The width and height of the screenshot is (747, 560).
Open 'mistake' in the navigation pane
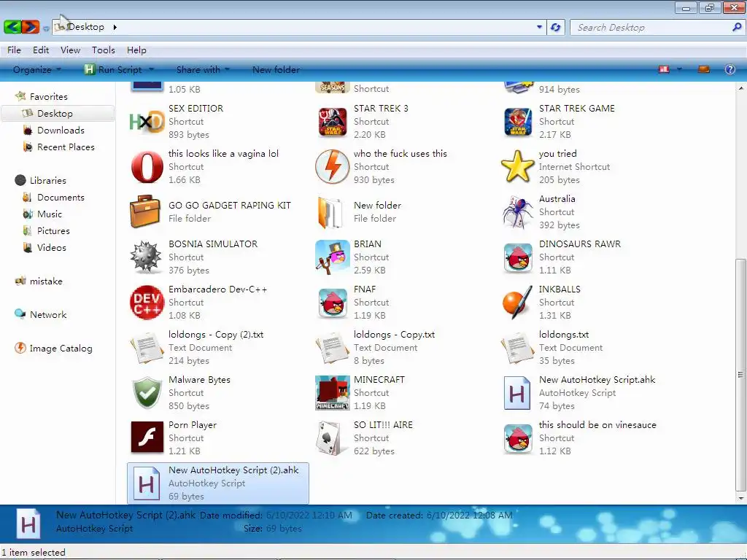point(39,281)
